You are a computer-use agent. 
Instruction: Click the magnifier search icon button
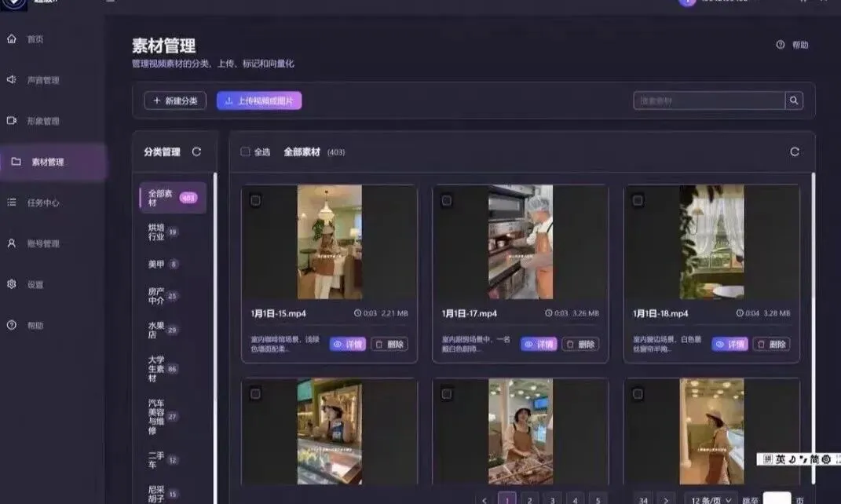tap(794, 100)
